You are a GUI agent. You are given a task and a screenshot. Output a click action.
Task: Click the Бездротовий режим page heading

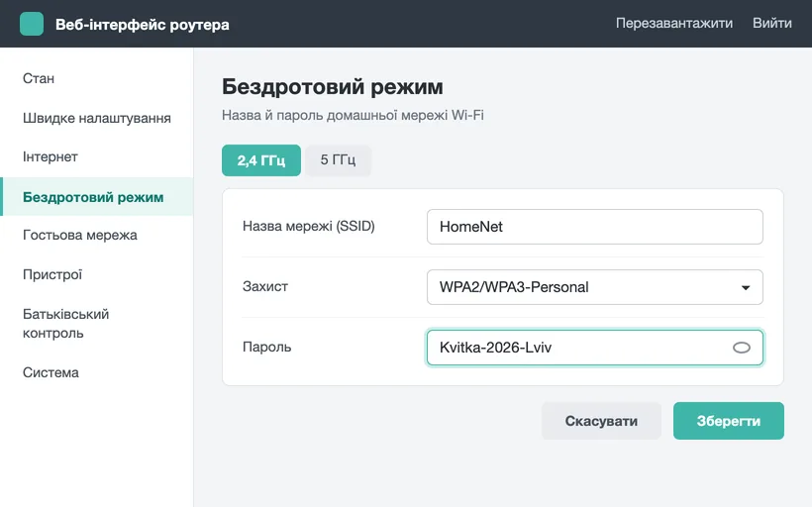click(333, 86)
